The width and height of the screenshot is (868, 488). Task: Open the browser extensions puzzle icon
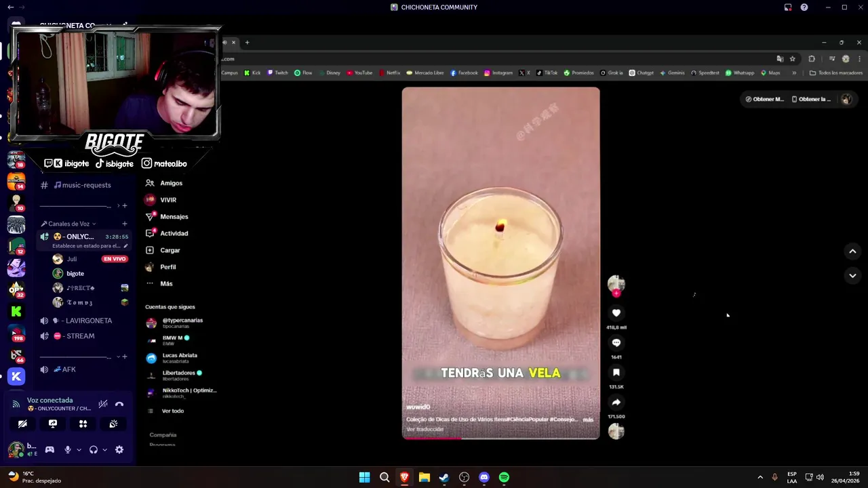[812, 59]
